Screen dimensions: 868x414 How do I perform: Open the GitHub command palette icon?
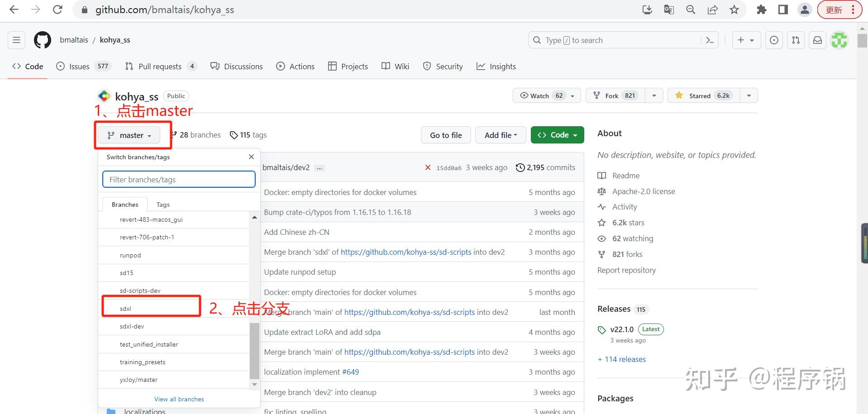[709, 40]
